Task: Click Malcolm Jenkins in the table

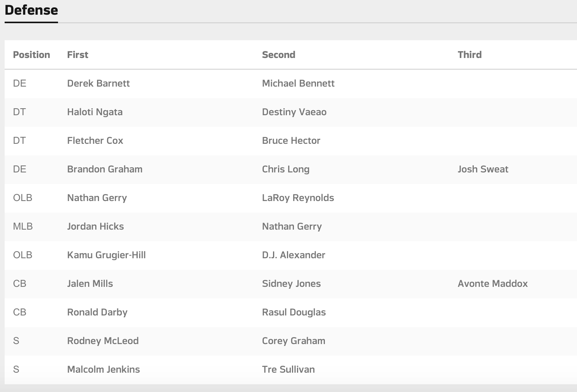Action: tap(103, 370)
